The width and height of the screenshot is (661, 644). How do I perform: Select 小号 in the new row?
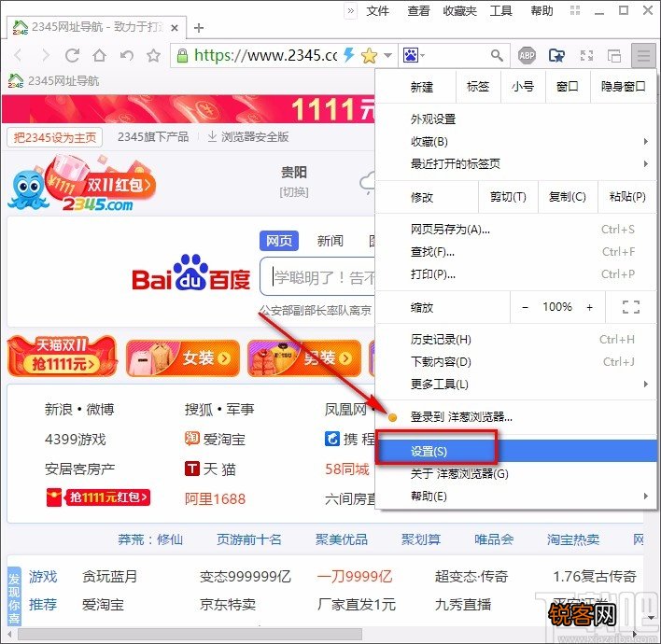coord(523,87)
